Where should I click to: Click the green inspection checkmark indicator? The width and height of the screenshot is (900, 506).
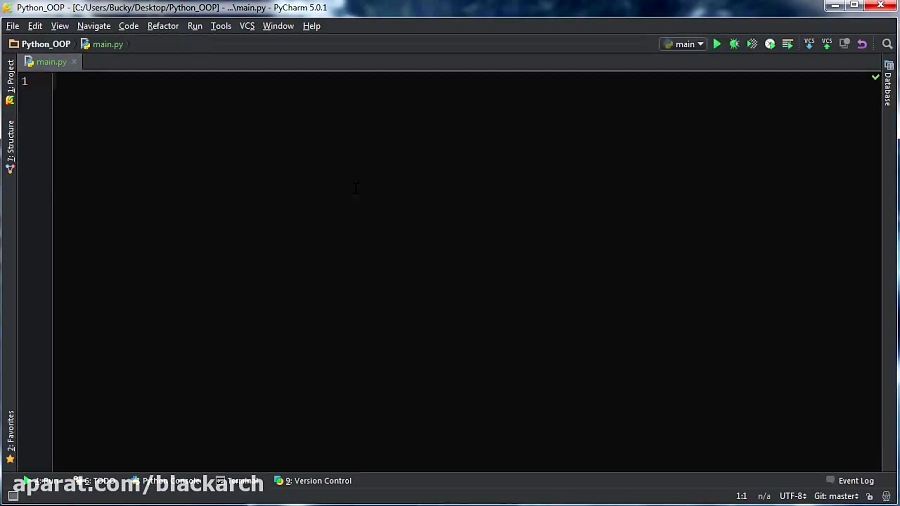tap(875, 77)
